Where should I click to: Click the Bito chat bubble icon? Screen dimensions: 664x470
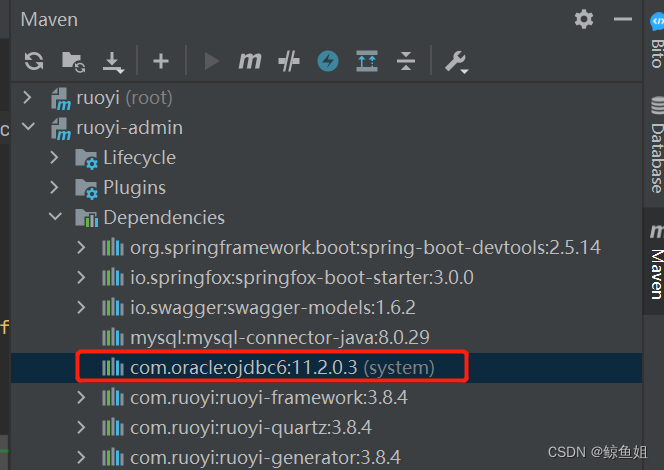coord(657,21)
